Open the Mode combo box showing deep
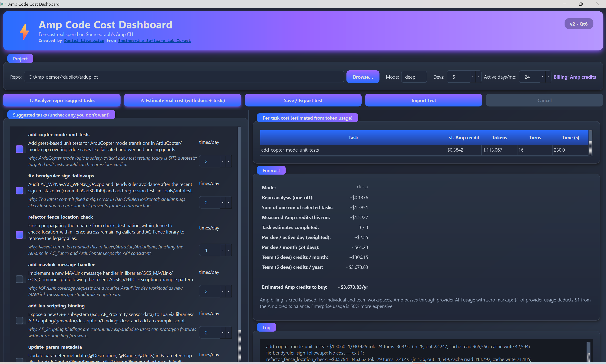The width and height of the screenshot is (606, 364). 414,77
